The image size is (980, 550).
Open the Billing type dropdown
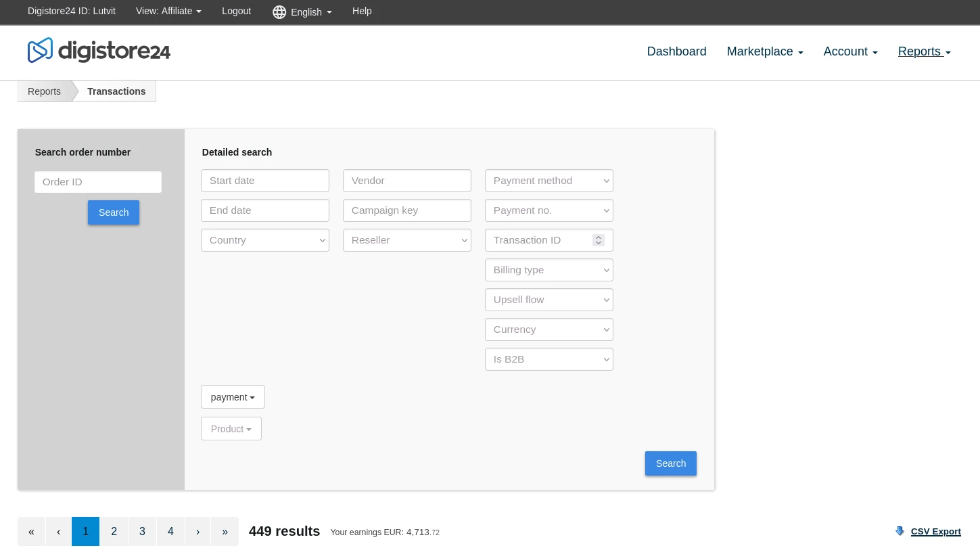(549, 270)
